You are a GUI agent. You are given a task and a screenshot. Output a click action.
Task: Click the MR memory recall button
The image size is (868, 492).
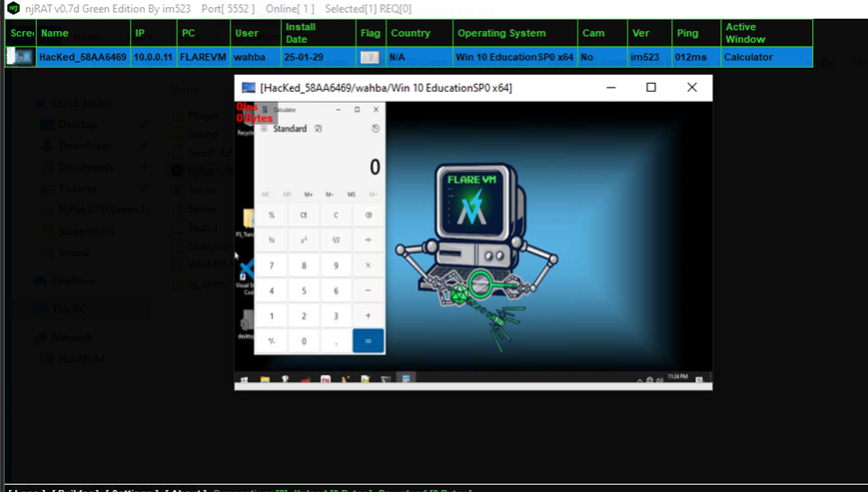[287, 194]
